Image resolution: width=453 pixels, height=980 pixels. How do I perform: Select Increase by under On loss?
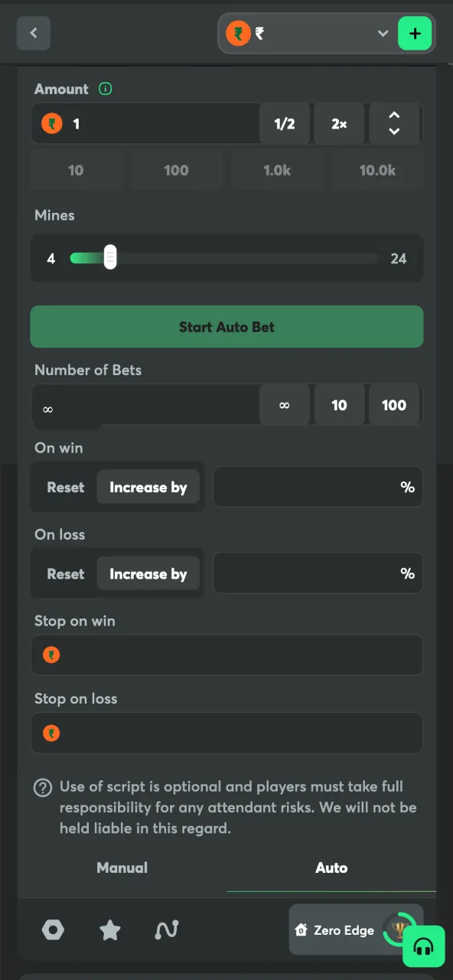tap(148, 573)
